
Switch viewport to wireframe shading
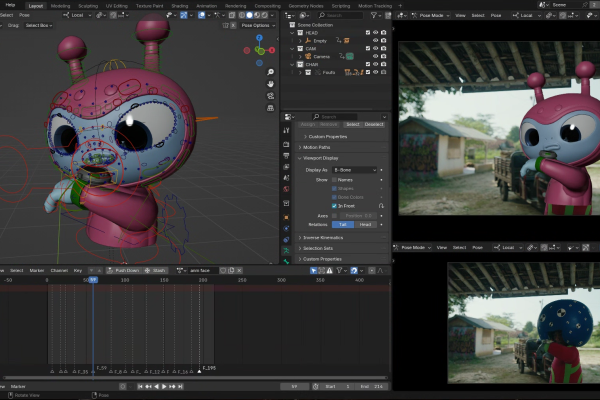click(242, 15)
